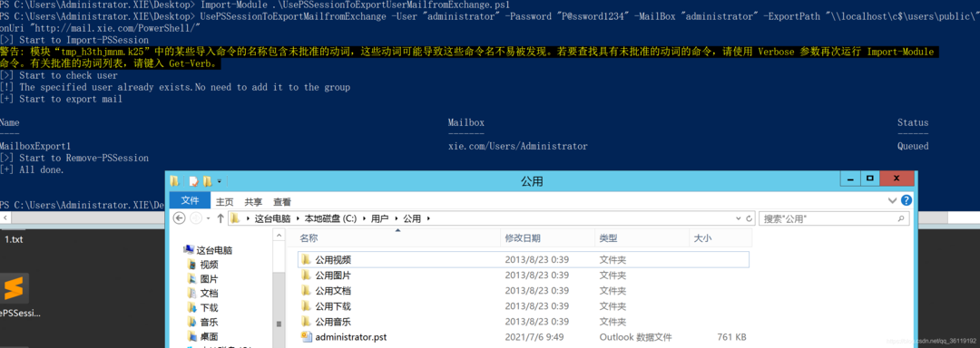Select 图片 in the navigation pane
Image resolution: width=980 pixels, height=348 pixels.
point(210,279)
